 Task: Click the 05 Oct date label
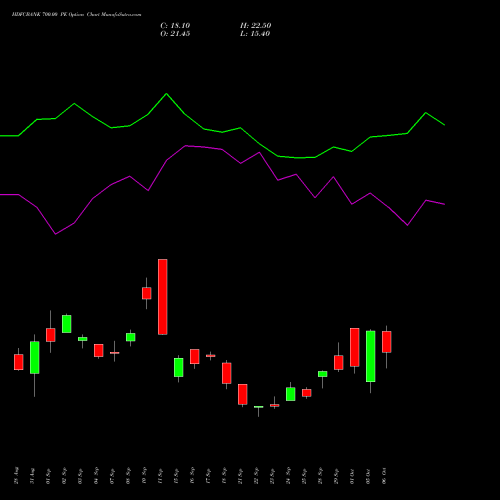point(369,476)
